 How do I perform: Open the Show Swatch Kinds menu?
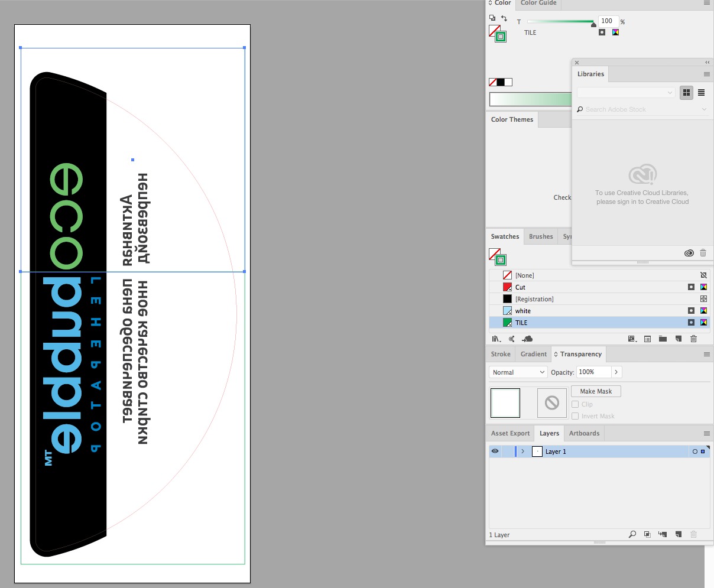point(632,339)
